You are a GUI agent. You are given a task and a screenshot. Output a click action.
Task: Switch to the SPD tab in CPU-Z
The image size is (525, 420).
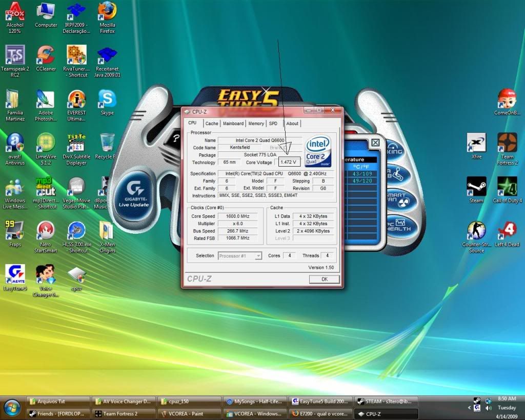point(273,124)
